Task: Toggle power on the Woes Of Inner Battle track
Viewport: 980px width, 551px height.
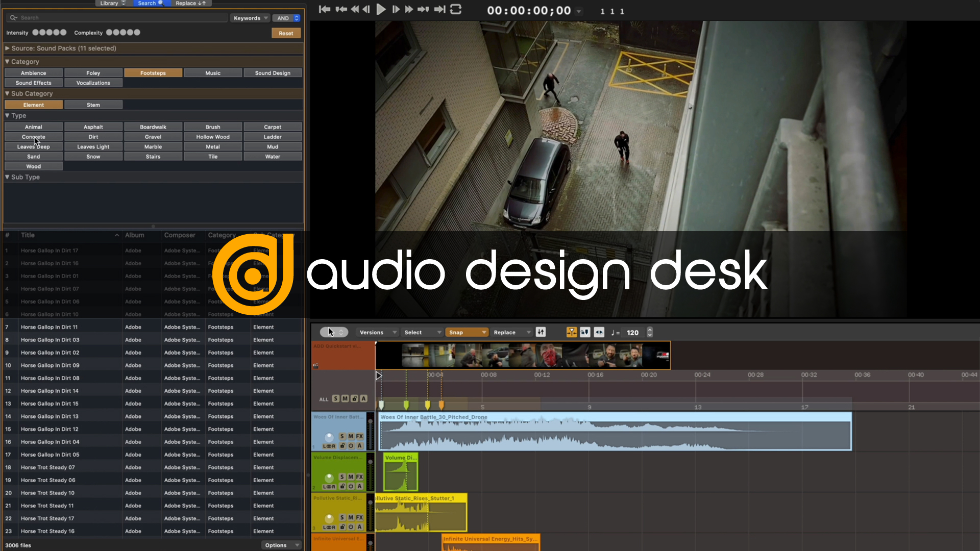Action: click(351, 445)
